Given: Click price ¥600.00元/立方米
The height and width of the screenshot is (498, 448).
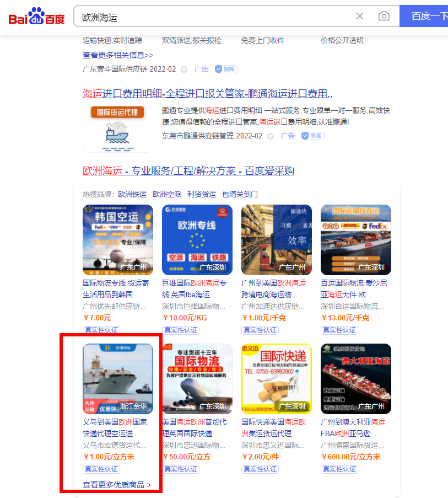Looking at the screenshot, I should click(350, 457).
